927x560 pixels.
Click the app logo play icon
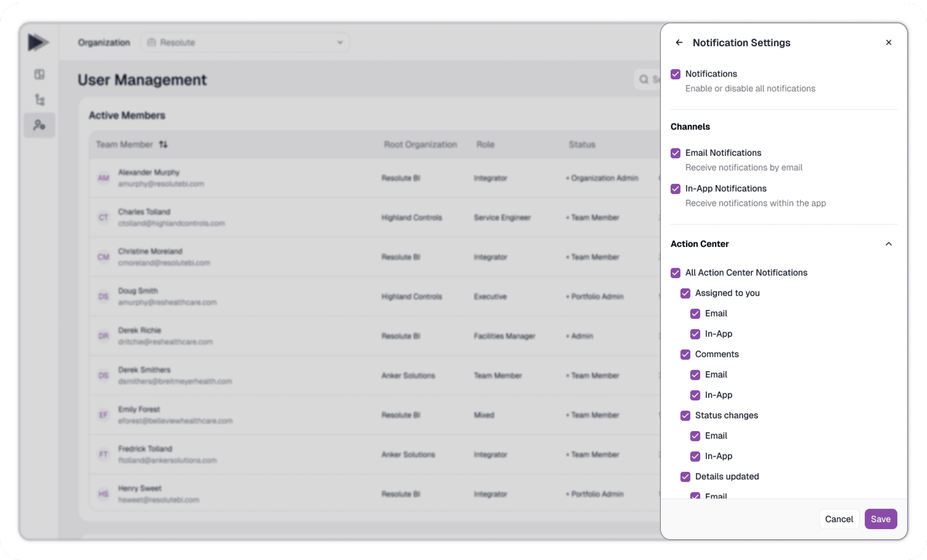pos(38,42)
